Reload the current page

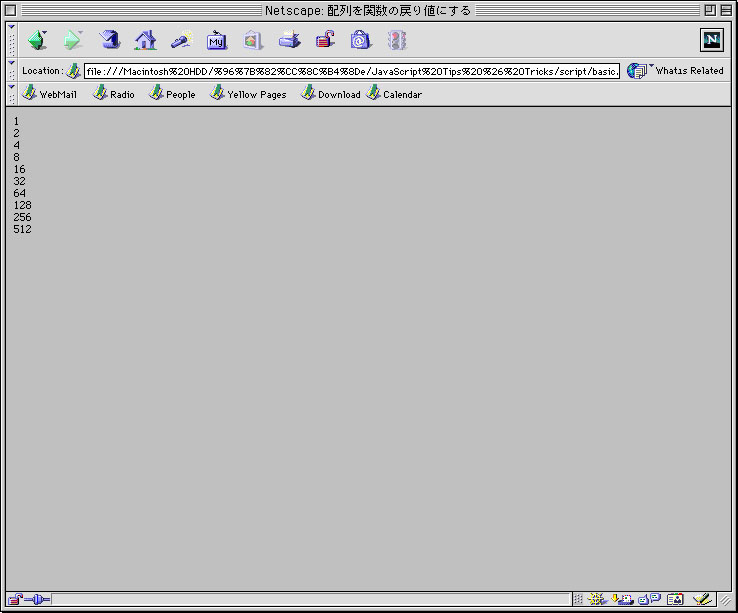pos(109,40)
